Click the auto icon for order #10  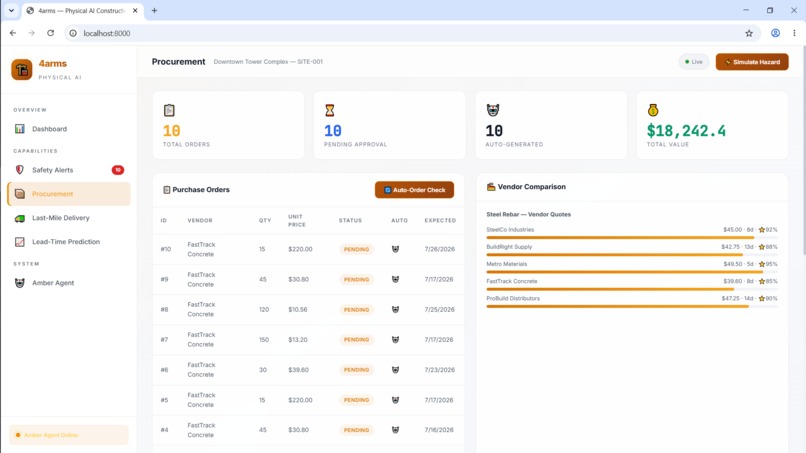pos(395,249)
